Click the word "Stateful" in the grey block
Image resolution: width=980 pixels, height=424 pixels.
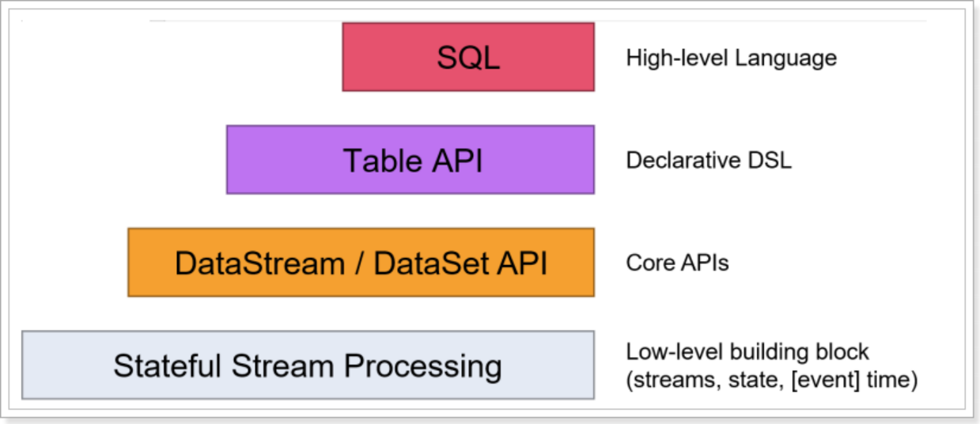point(167,366)
